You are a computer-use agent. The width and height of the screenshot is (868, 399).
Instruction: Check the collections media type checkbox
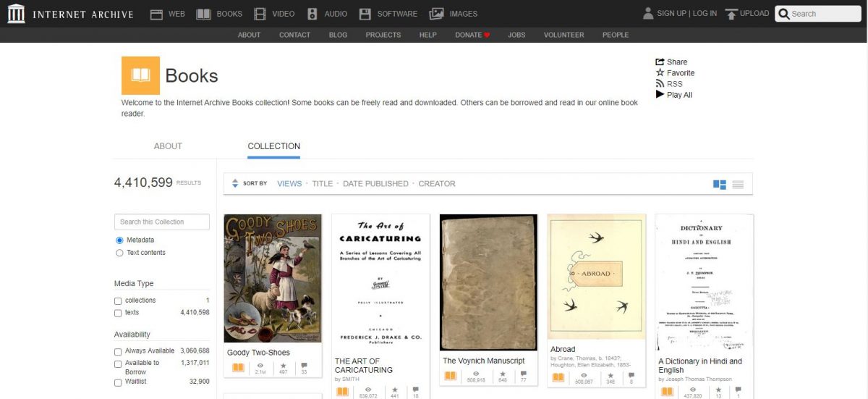[118, 301]
